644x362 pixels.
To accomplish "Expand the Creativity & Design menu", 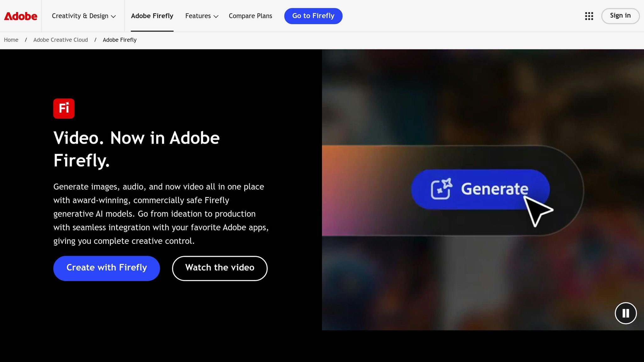I will coord(84,16).
